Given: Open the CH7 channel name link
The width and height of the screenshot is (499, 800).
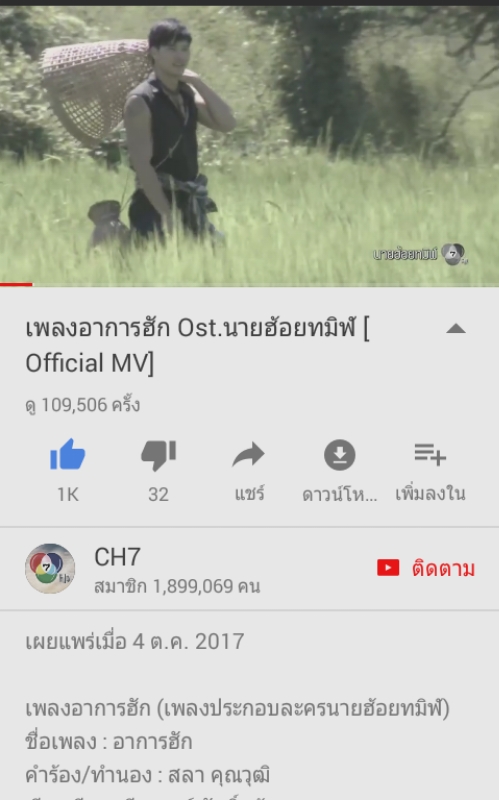Looking at the screenshot, I should [117, 557].
